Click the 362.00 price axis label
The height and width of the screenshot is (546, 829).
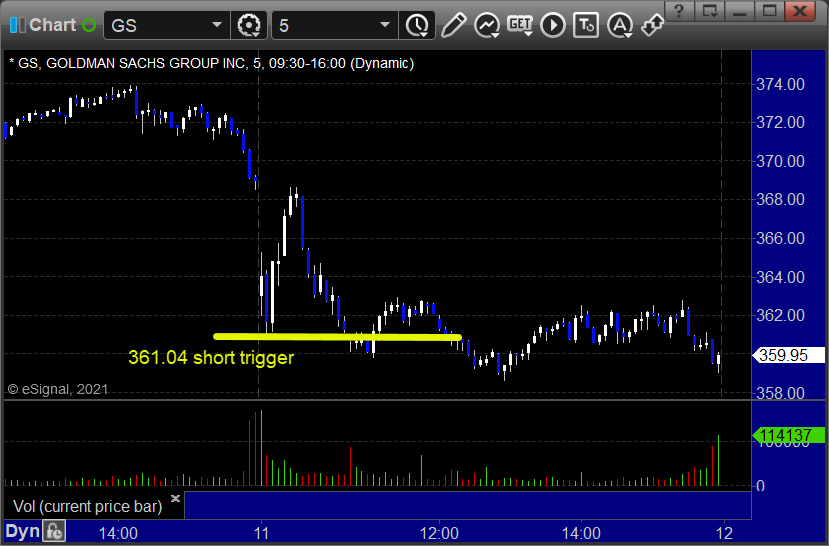coord(780,316)
